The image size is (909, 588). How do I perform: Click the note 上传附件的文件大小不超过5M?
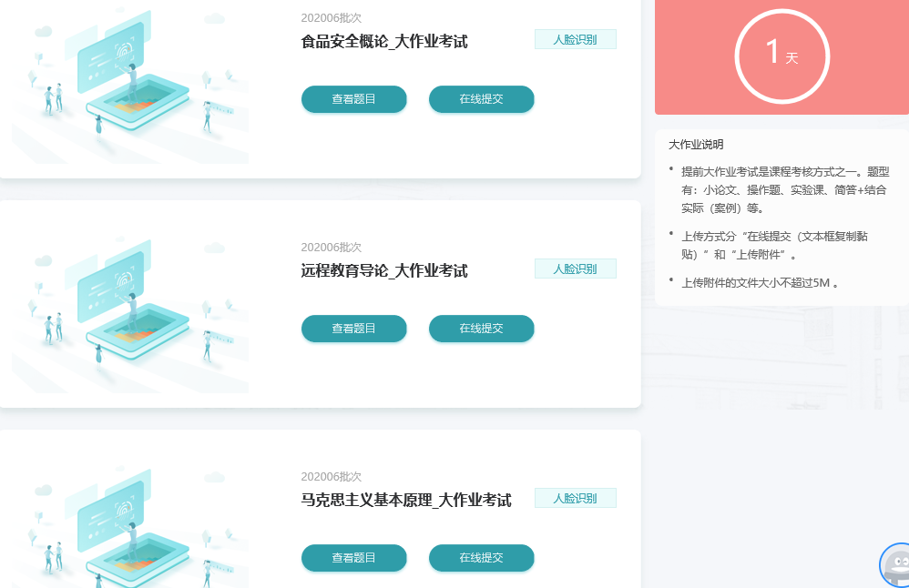pyautogui.click(x=760, y=283)
